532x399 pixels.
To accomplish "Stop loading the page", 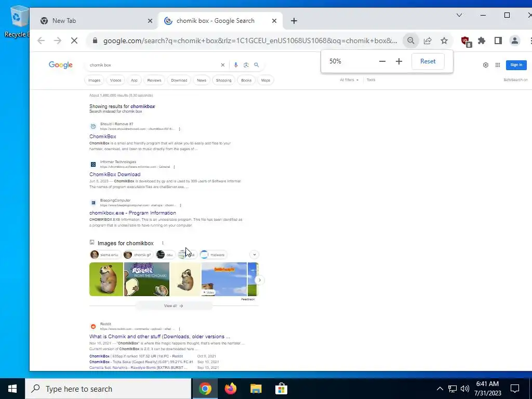I will tap(74, 41).
